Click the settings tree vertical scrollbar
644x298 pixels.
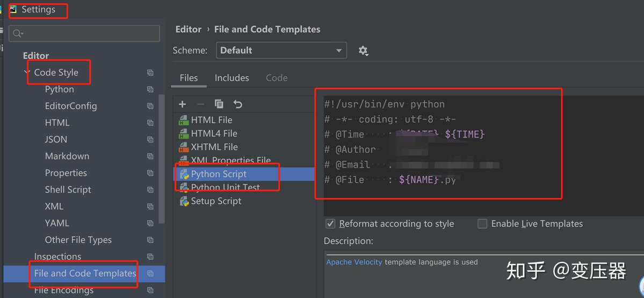tap(162, 159)
